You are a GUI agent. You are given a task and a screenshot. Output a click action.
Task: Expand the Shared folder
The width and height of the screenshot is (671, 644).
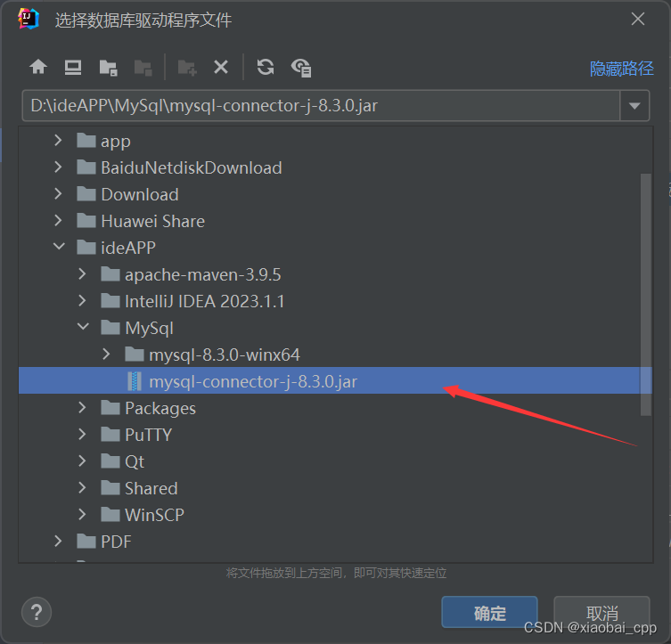pos(82,488)
